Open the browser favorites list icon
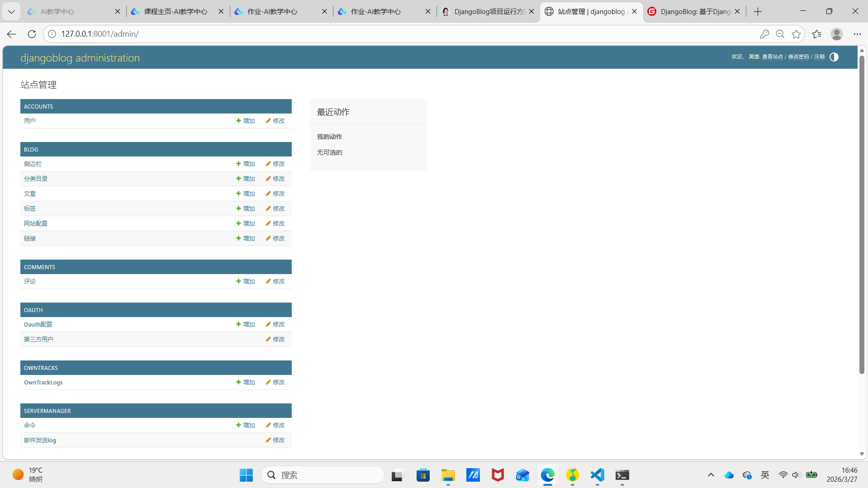Viewport: 868px width, 488px height. pyautogui.click(x=816, y=34)
